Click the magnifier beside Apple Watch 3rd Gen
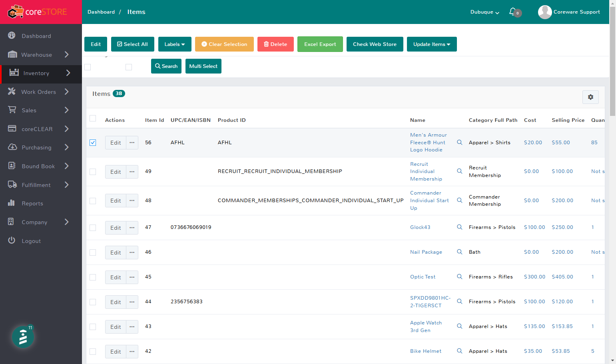Image resolution: width=616 pixels, height=364 pixels. (460, 326)
